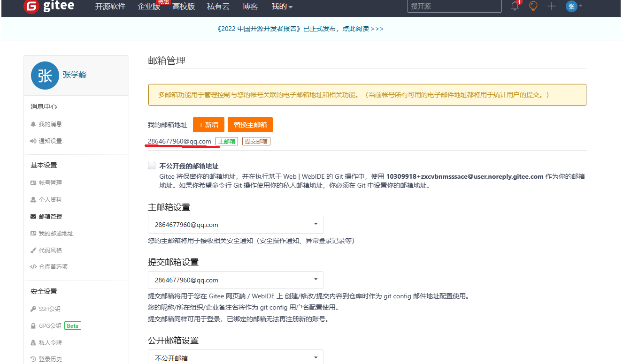Click the brush icon beside 代码风格
The width and height of the screenshot is (623, 364).
(x=33, y=250)
